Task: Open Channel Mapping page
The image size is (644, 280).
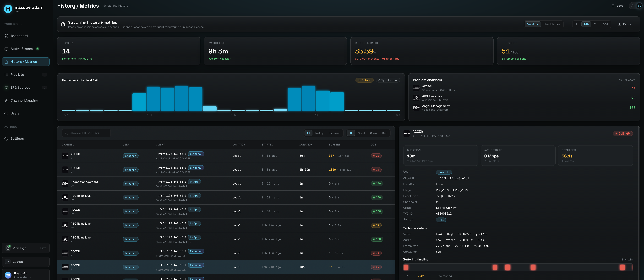Action: tap(26, 100)
